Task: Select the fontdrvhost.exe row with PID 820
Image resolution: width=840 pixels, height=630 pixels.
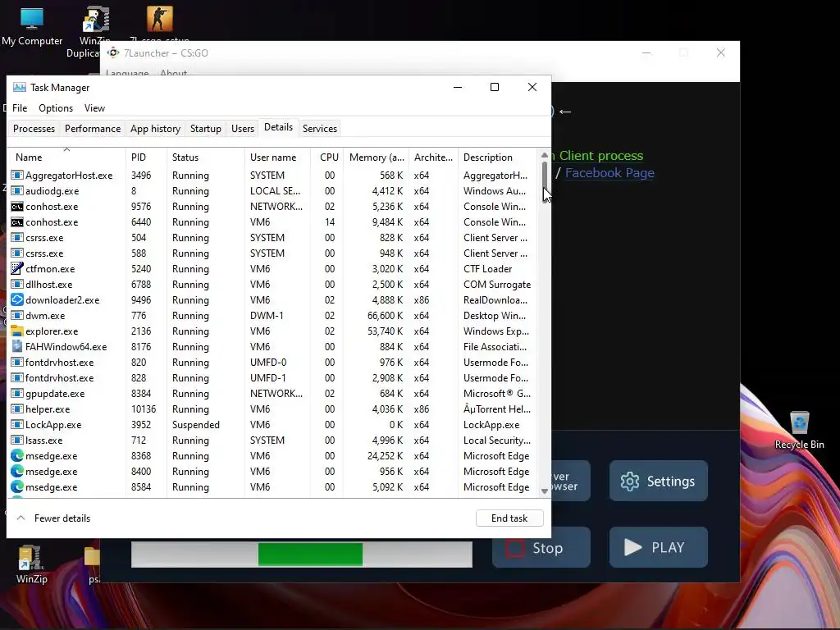Action: pos(272,362)
